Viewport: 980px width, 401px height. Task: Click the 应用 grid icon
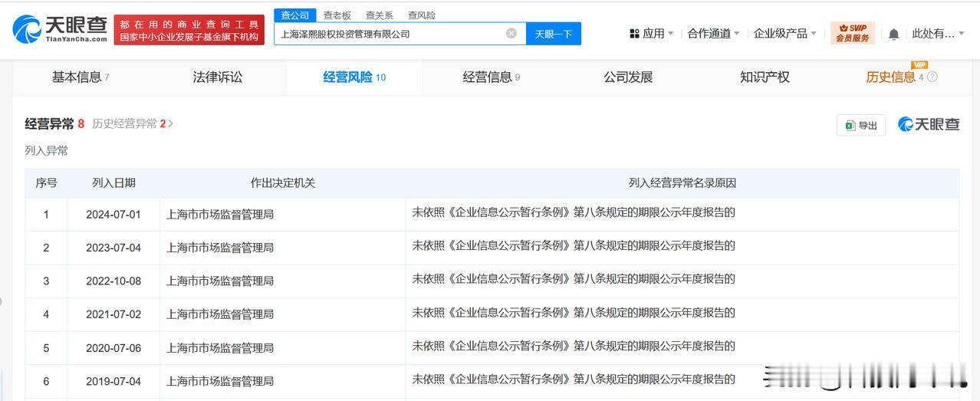(634, 34)
